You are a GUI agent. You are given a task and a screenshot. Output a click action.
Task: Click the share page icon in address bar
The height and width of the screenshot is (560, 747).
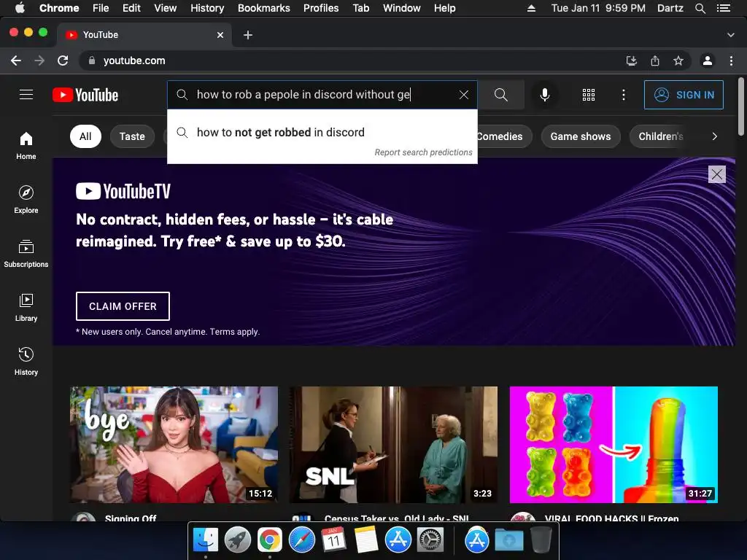[655, 61]
